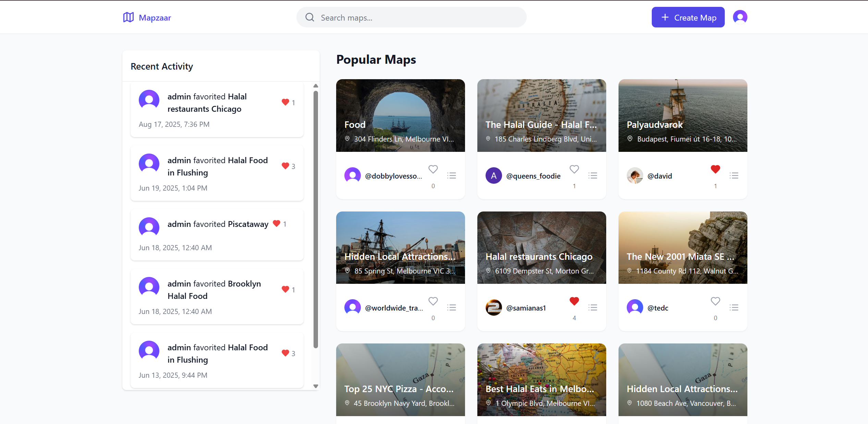Favorite Hidden Local Attractions by @worldwide_tra

tap(433, 301)
